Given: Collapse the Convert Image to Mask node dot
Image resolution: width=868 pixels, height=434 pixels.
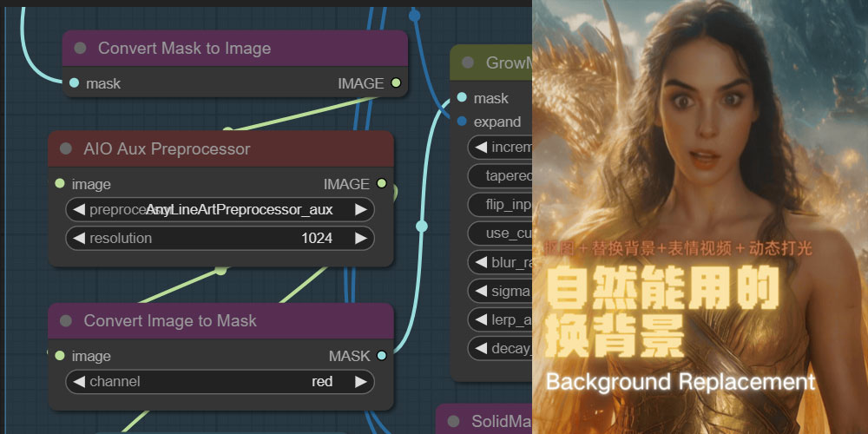Looking at the screenshot, I should (66, 321).
